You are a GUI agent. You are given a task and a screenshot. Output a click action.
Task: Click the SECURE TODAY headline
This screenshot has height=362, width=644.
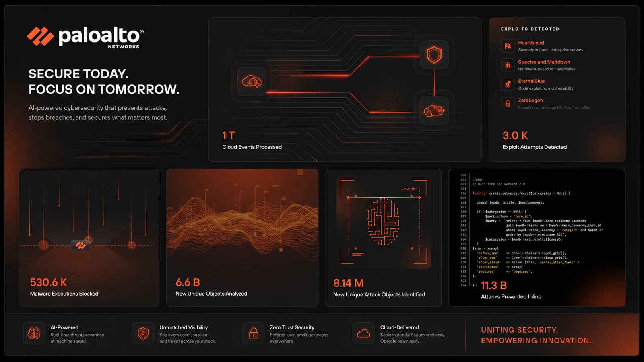(78, 74)
